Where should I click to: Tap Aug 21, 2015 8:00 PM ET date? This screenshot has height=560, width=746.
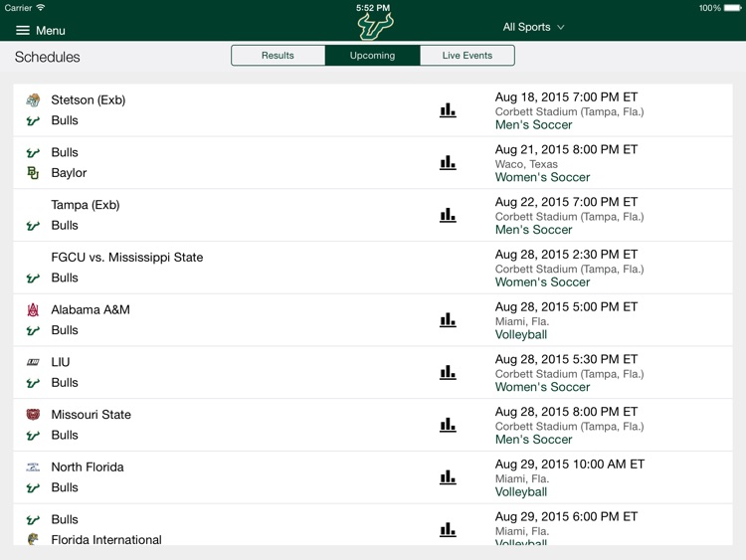coord(566,149)
